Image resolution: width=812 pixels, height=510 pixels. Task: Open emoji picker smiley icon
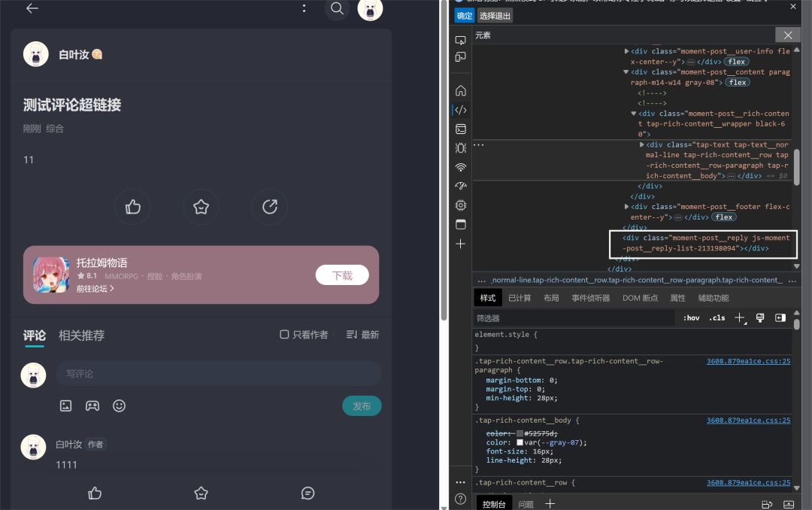(119, 406)
